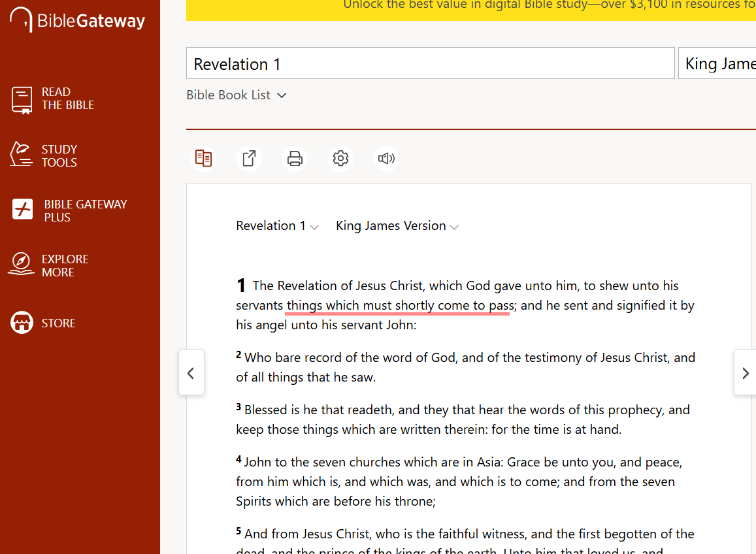Open the Store shop icon
Image resolution: width=756 pixels, height=554 pixels.
22,322
